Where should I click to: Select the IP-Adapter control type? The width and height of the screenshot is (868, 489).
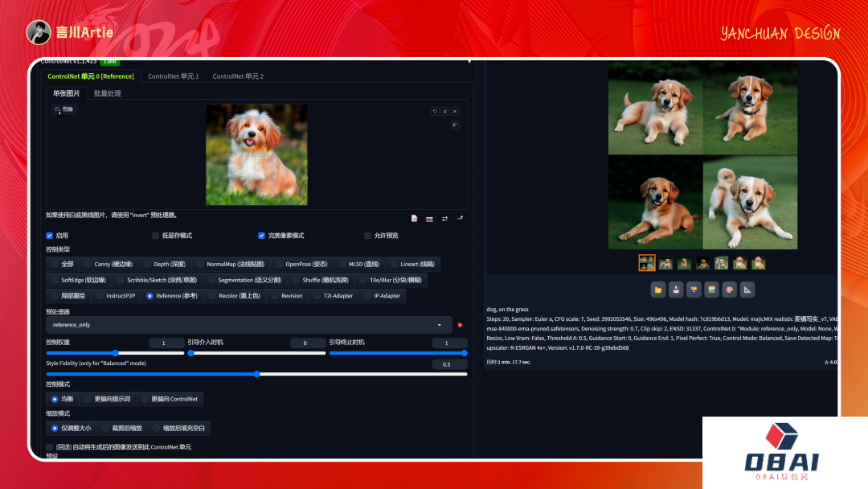point(382,296)
